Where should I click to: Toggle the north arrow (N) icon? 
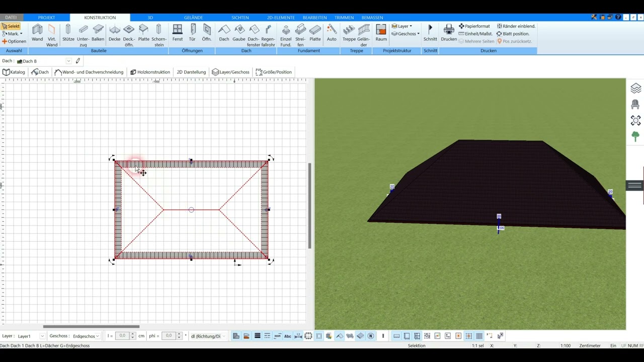(371, 336)
